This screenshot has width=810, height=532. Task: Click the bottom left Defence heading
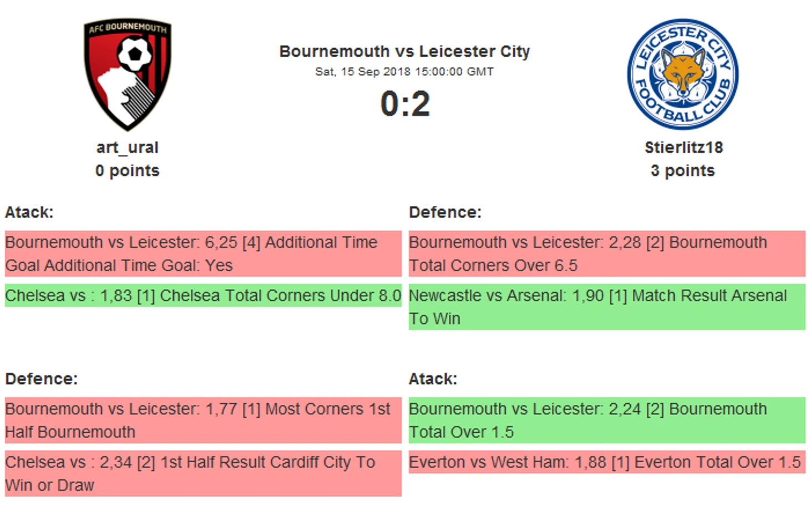(x=42, y=379)
